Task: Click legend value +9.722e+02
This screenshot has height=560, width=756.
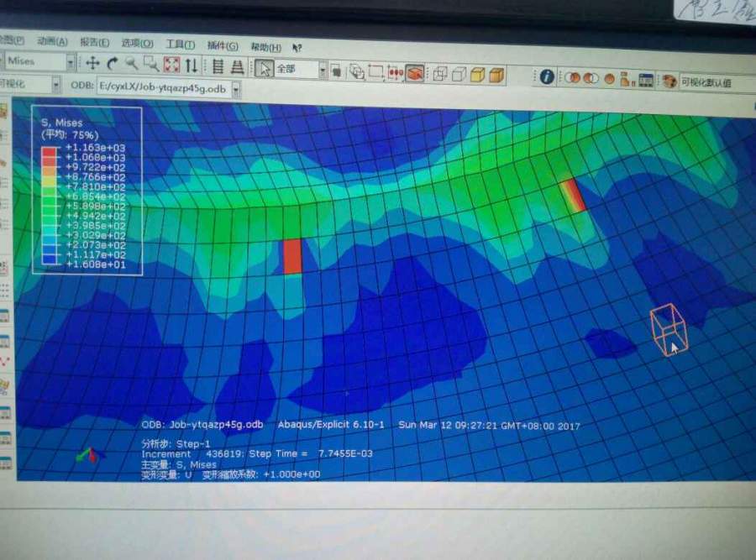Action: click(96, 167)
